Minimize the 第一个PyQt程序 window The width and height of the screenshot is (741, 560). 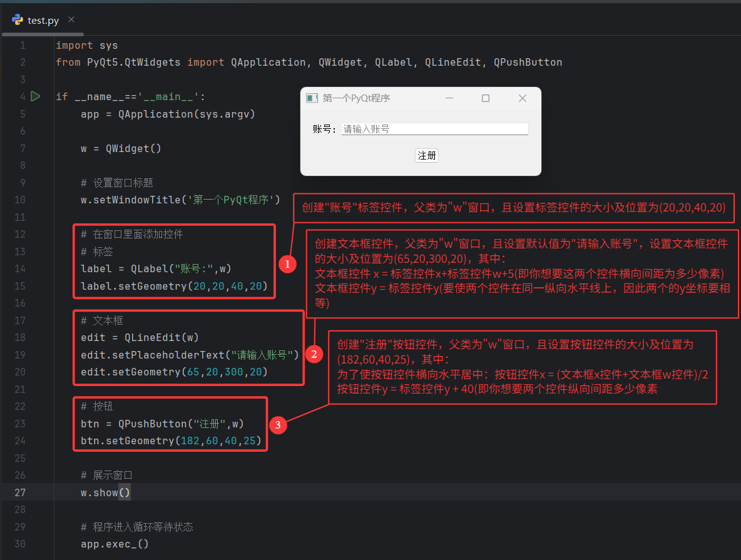tap(449, 98)
